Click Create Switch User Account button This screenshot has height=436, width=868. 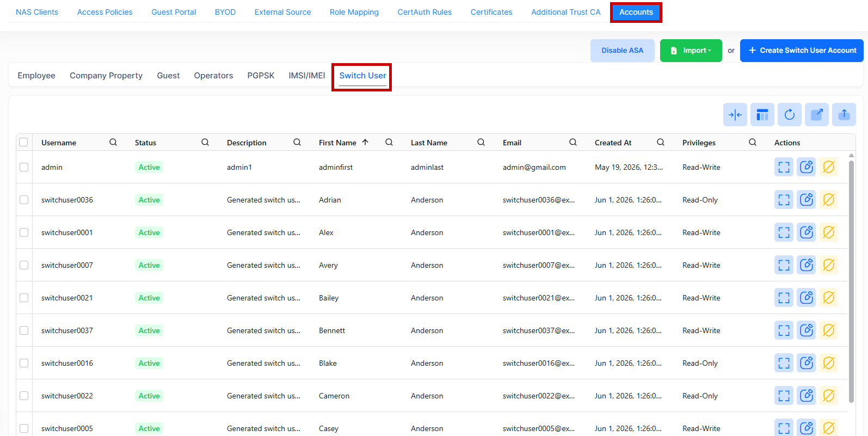802,51
